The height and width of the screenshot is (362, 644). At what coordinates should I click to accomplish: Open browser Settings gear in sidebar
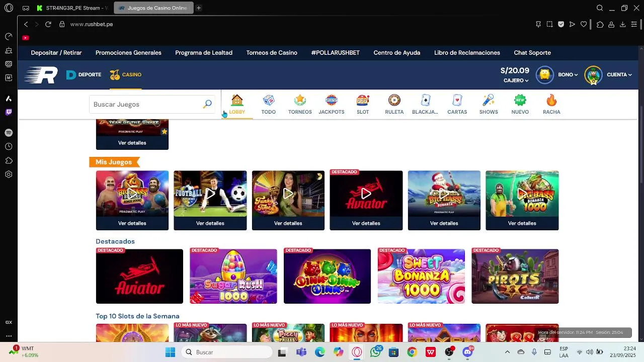pyautogui.click(x=9, y=174)
